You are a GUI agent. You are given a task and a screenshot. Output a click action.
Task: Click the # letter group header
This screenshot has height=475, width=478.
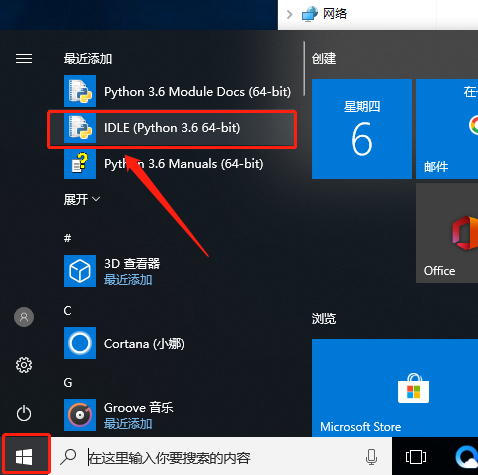click(68, 238)
